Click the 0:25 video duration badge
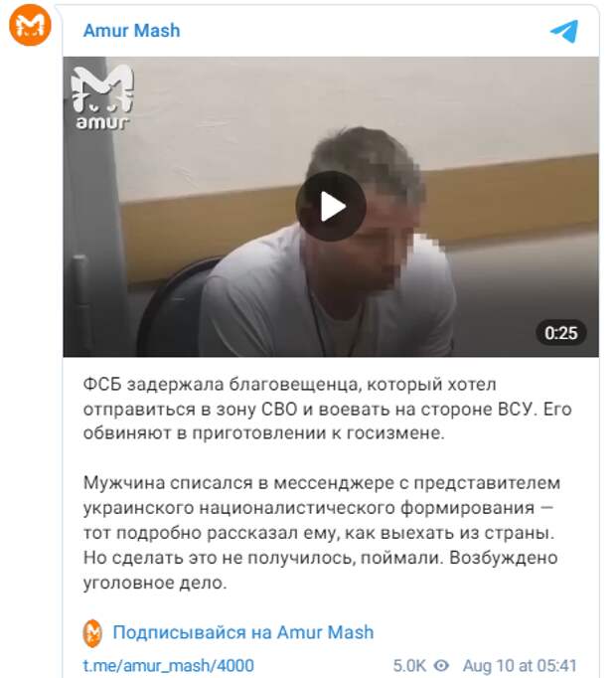The height and width of the screenshot is (678, 616). 560,333
